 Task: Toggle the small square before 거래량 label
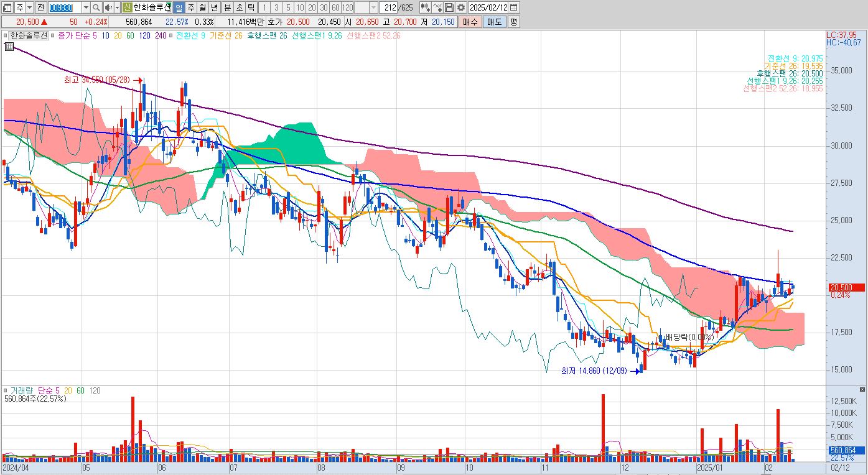[x=6, y=390]
